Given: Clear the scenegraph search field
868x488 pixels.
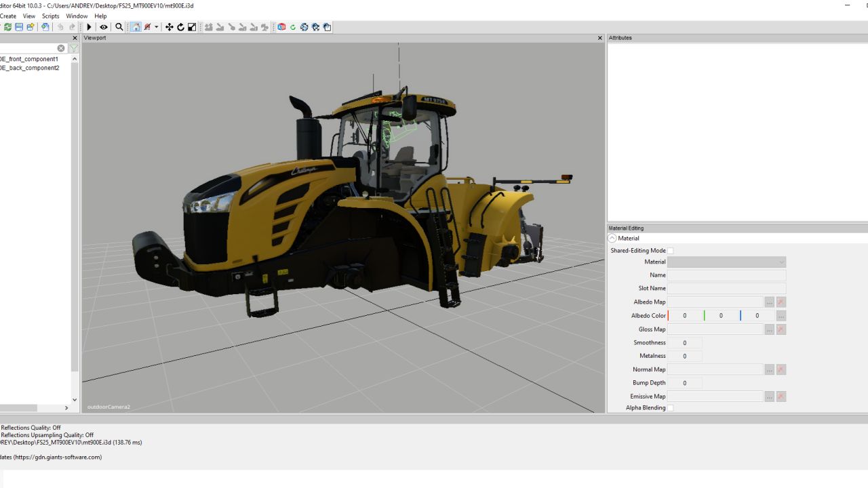Looking at the screenshot, I should tap(61, 48).
